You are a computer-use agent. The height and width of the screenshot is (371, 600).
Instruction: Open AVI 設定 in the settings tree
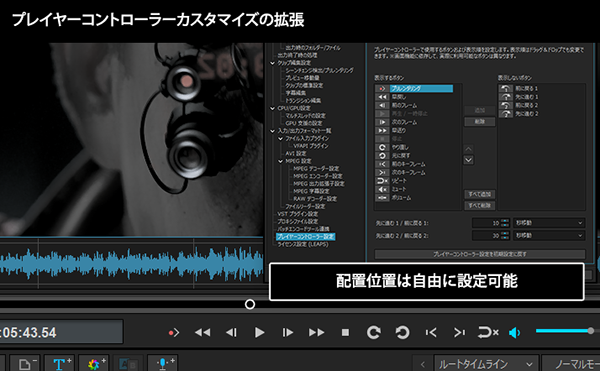tap(296, 153)
